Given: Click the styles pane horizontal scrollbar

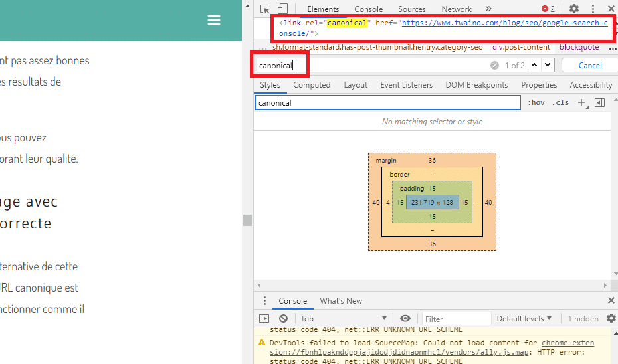Looking at the screenshot, I should (x=432, y=285).
